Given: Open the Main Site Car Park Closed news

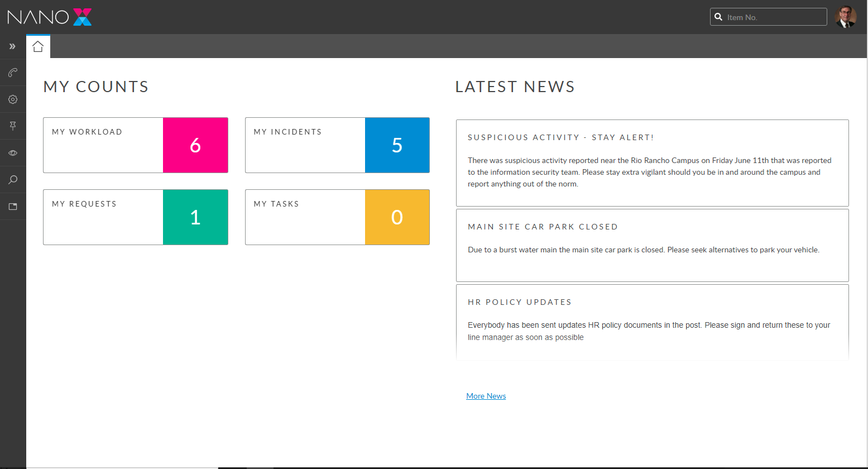Looking at the screenshot, I should [x=543, y=227].
